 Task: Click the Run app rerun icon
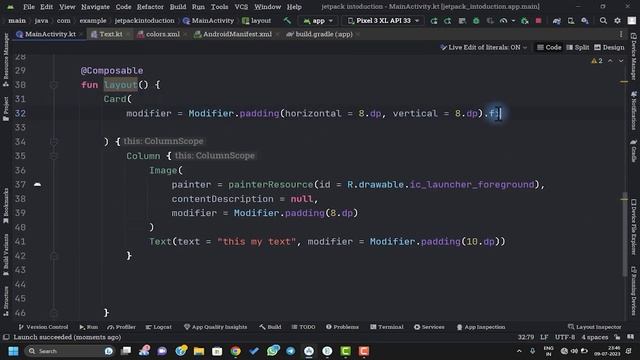pyautogui.click(x=434, y=20)
